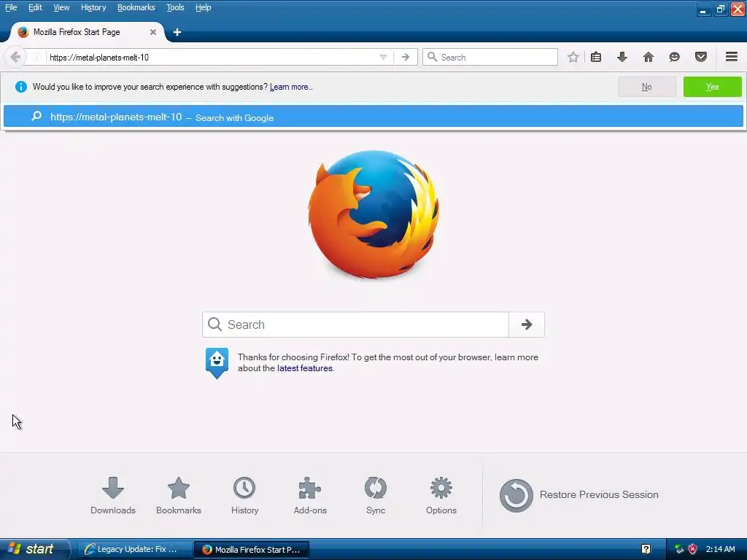
Task: Click the 2:14 AM taskbar clock
Action: tap(720, 549)
